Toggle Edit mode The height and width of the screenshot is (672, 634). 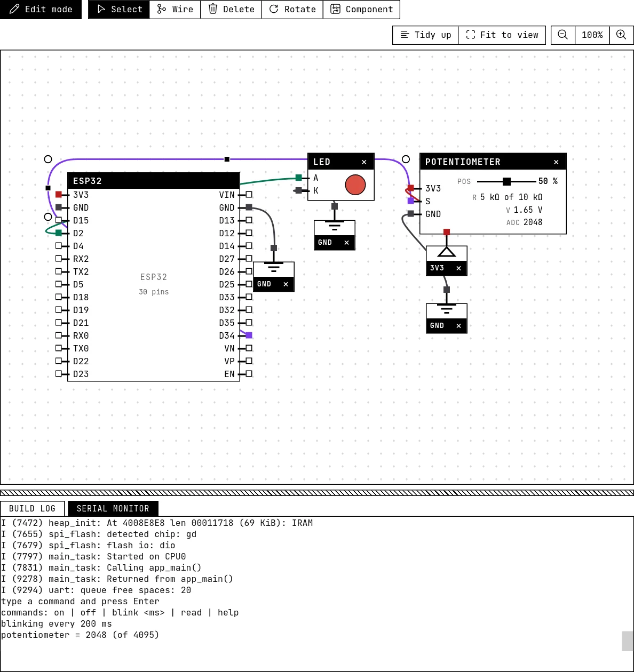[41, 9]
